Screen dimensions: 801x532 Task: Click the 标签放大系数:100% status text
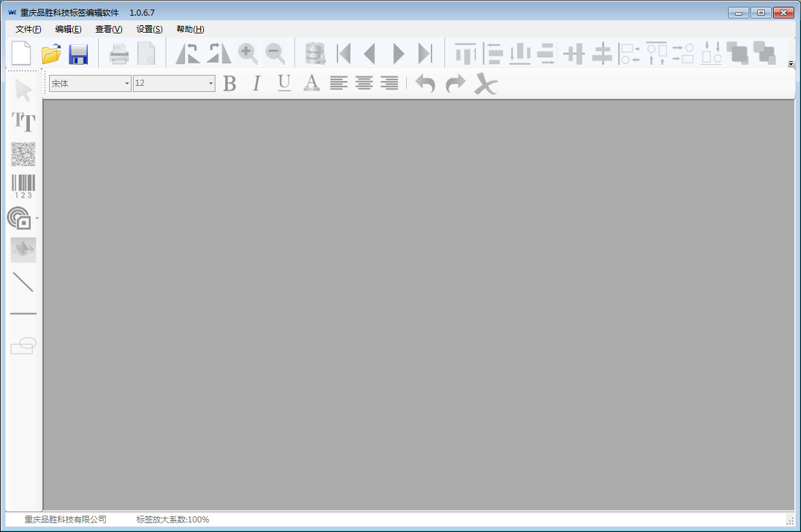[172, 519]
